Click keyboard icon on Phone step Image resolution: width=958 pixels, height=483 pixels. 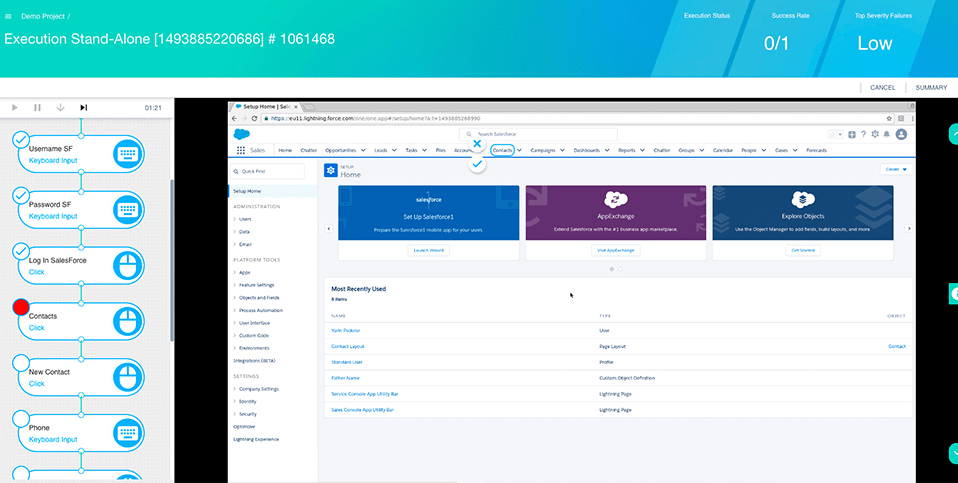128,433
